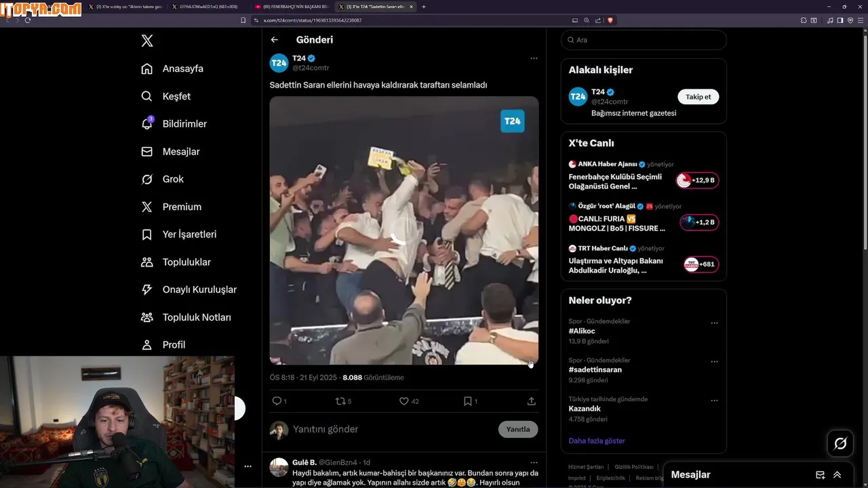The height and width of the screenshot is (488, 868).
Task: Open TRT Haber Canlı live broadcast
Action: (643, 260)
